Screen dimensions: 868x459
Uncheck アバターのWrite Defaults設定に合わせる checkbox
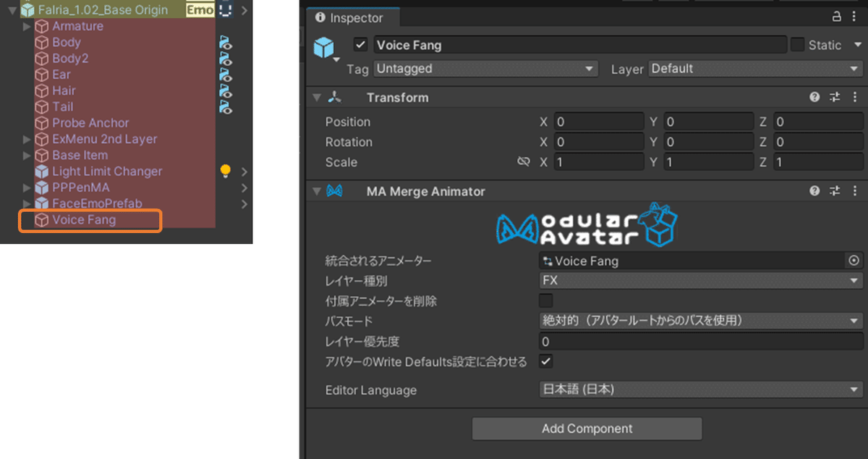(x=546, y=361)
